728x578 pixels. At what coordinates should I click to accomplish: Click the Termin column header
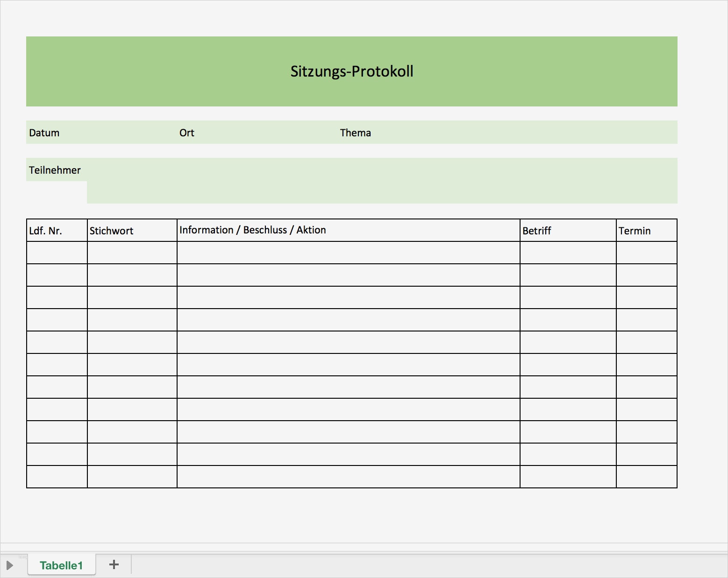tap(635, 230)
